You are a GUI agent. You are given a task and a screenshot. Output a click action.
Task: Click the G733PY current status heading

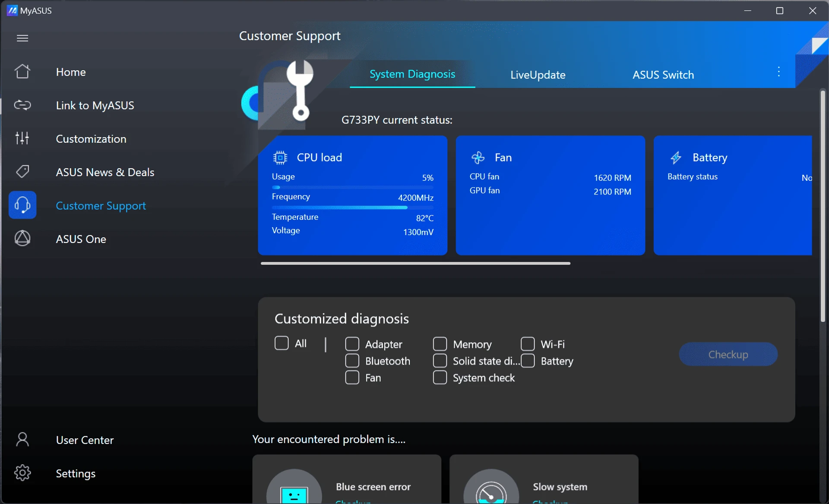[x=397, y=120]
